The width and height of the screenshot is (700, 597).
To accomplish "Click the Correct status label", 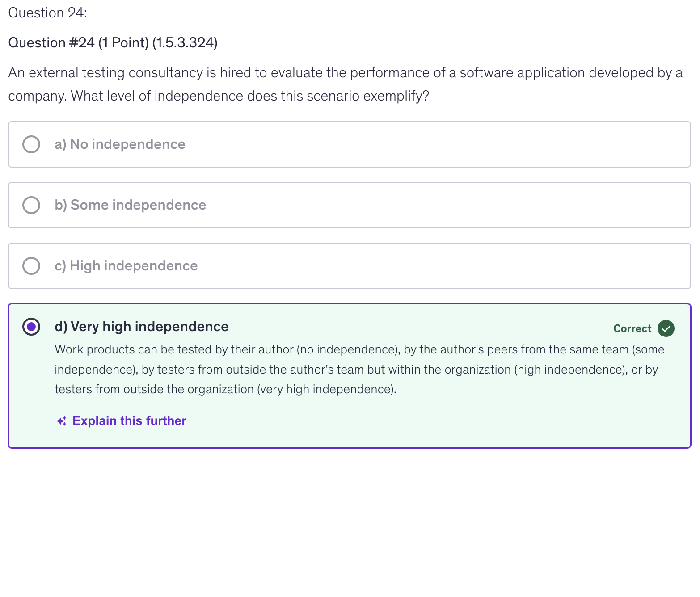I will point(632,328).
